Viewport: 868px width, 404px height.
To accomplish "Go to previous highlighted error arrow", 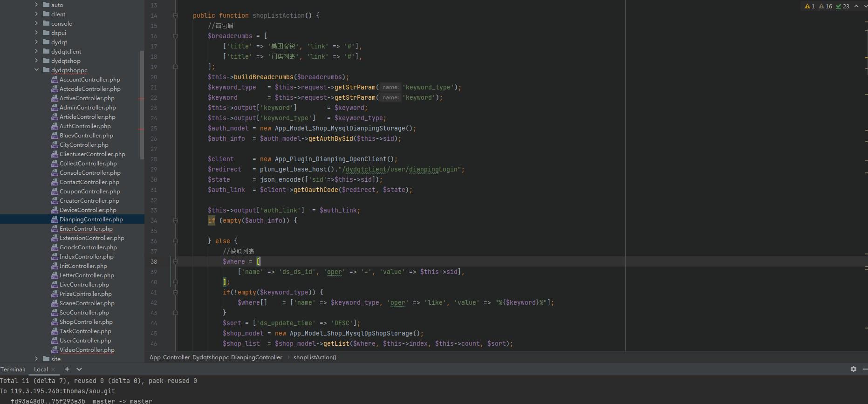I will [x=856, y=6].
